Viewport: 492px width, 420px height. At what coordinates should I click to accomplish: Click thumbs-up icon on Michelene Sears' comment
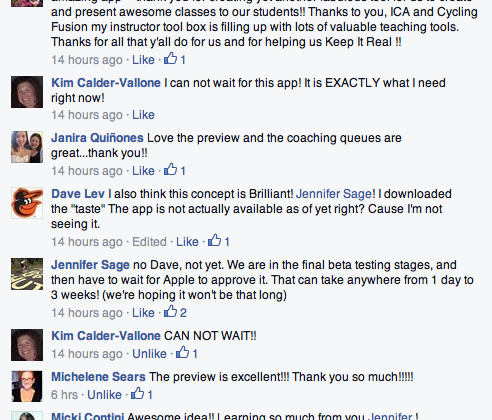(137, 393)
